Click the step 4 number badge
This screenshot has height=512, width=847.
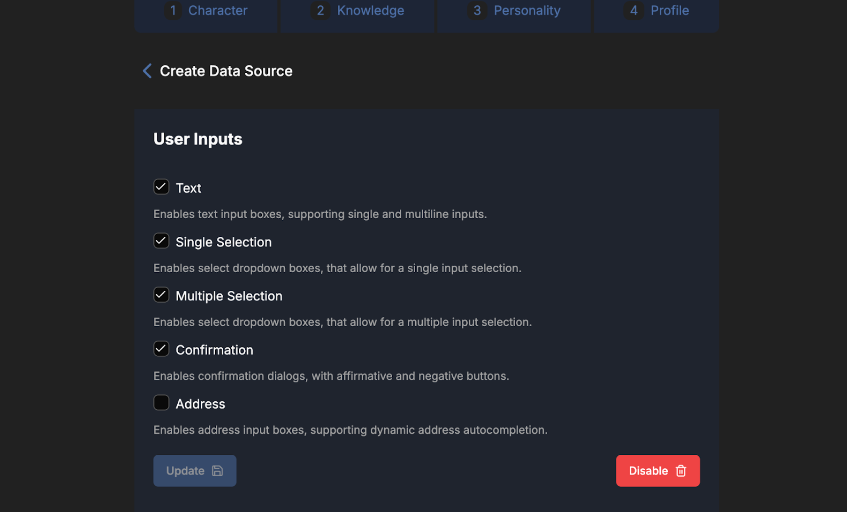634,10
